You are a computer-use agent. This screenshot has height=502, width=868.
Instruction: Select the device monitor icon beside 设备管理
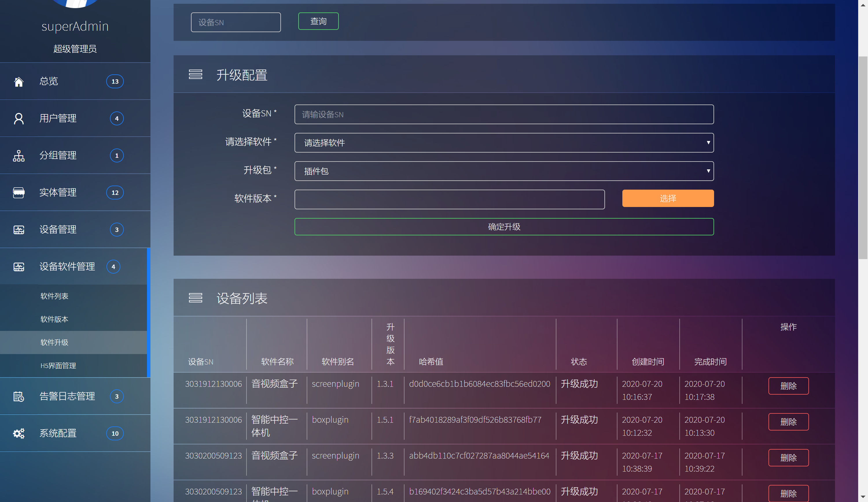(19, 230)
